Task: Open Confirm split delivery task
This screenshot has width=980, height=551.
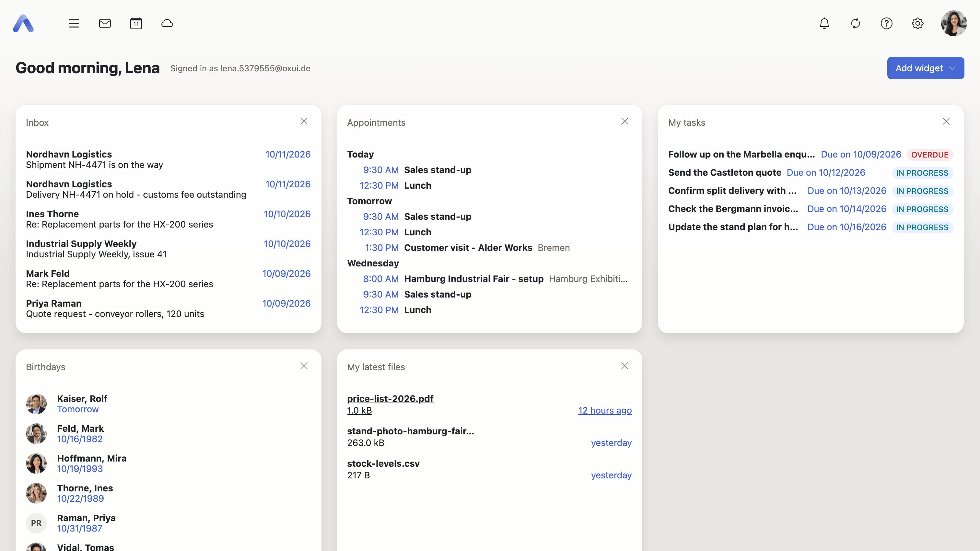Action: (x=811, y=191)
